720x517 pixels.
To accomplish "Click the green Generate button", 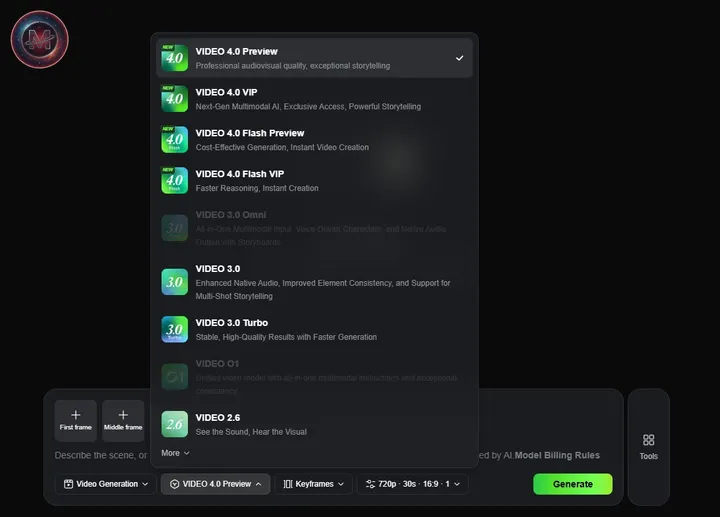I will pyautogui.click(x=573, y=484).
